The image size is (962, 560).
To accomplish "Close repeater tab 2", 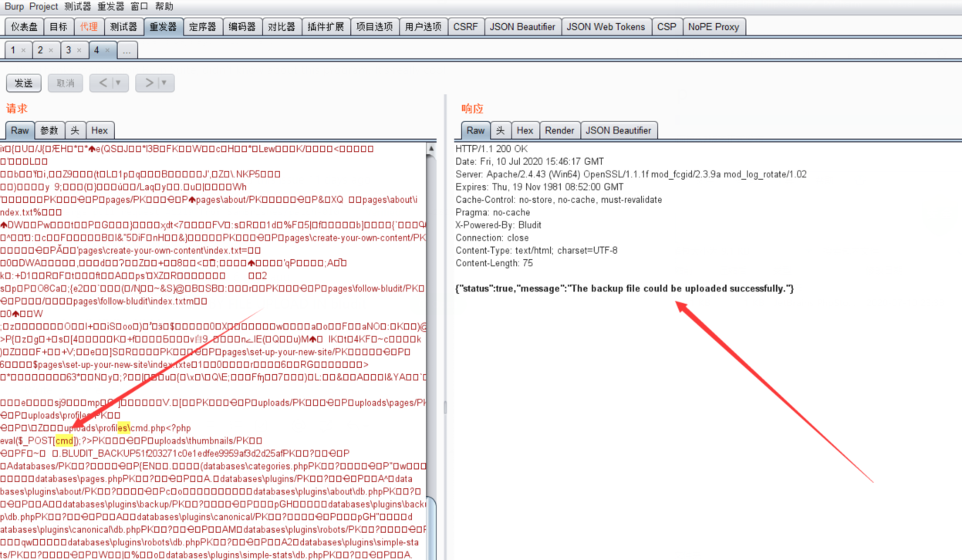I will [51, 50].
